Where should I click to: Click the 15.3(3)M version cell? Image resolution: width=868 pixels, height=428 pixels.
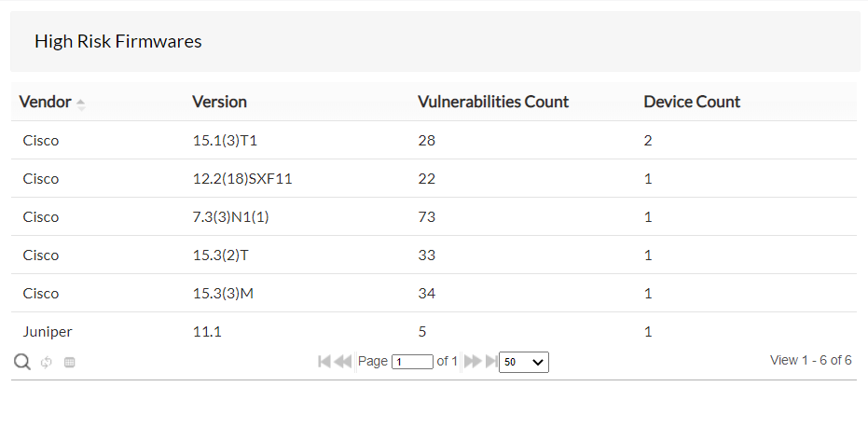tap(222, 294)
